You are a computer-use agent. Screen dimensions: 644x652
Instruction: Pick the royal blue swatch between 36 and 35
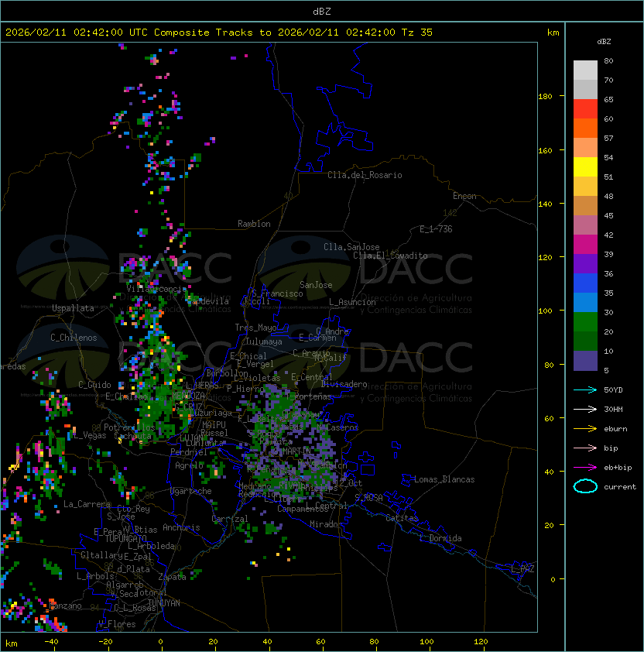(585, 283)
